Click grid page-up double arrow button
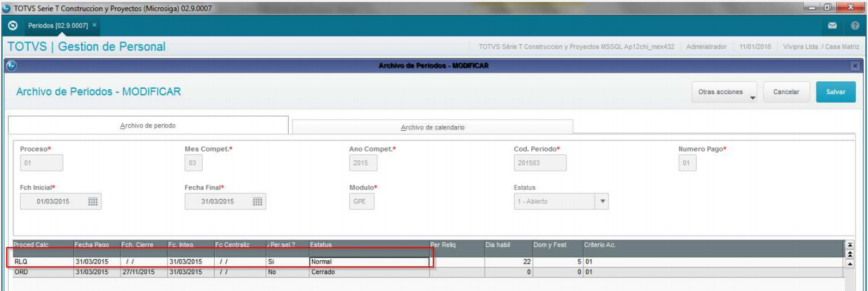 coord(849,254)
